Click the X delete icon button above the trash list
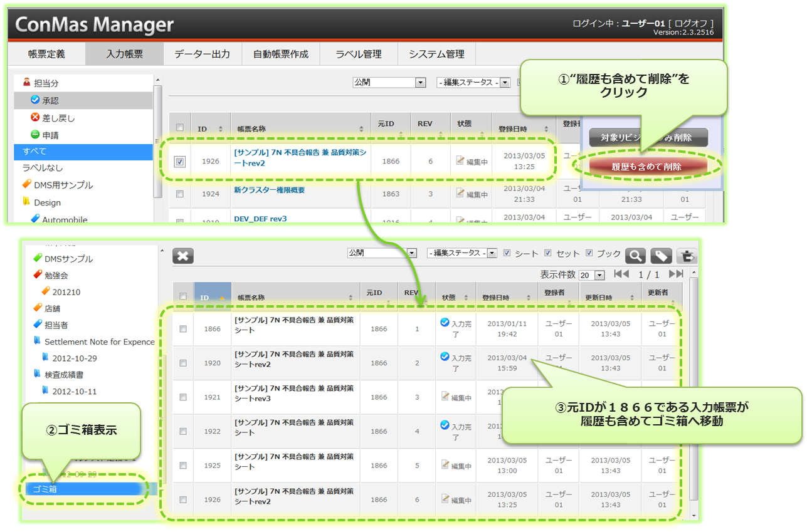The height and width of the screenshot is (532, 807). (183, 256)
